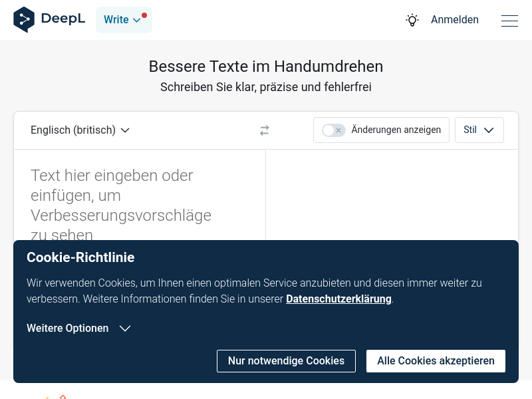Screen dimensions: 532x399
Task: Click the swap arrows icon
Action: 265,130
